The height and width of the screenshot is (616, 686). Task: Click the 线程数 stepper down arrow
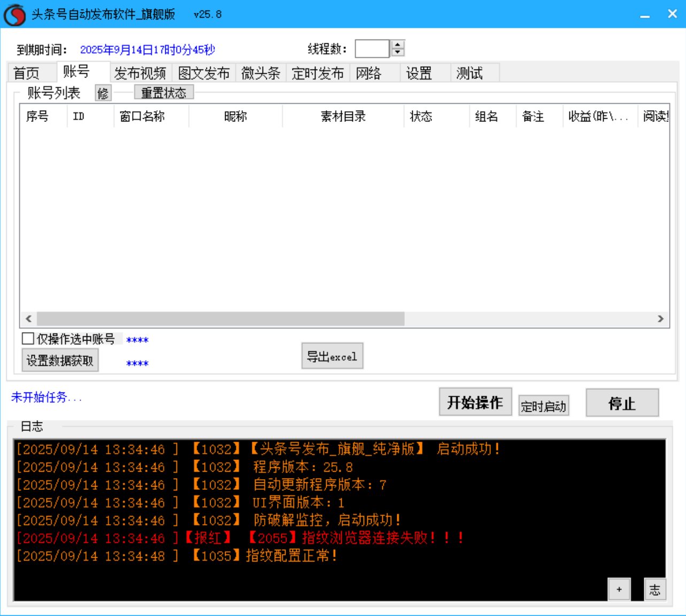click(397, 52)
